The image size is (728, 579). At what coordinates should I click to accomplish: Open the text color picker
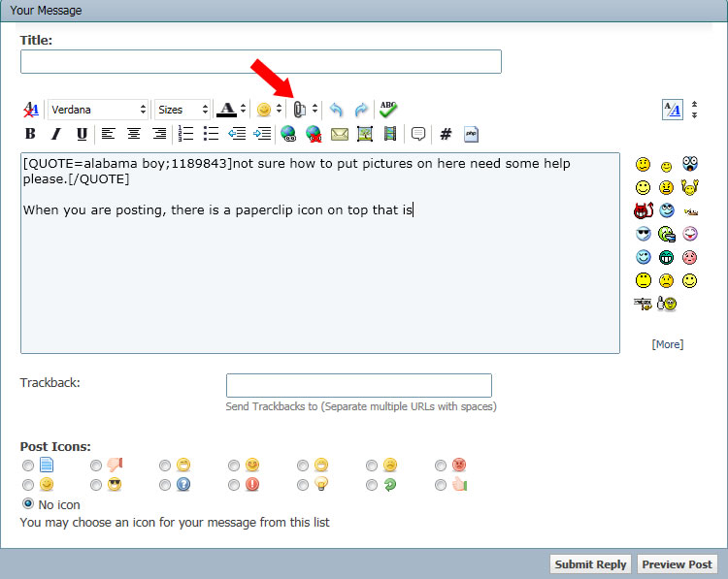click(x=230, y=110)
